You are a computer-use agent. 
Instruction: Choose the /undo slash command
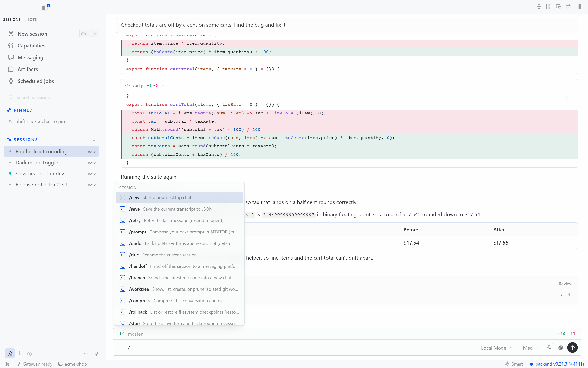pyautogui.click(x=179, y=243)
